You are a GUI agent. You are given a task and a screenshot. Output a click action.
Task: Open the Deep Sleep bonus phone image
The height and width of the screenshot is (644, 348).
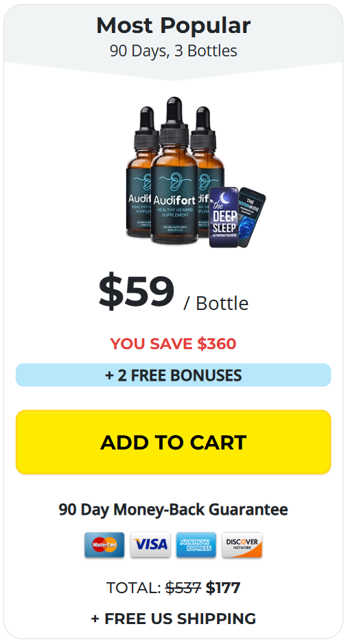[224, 217]
